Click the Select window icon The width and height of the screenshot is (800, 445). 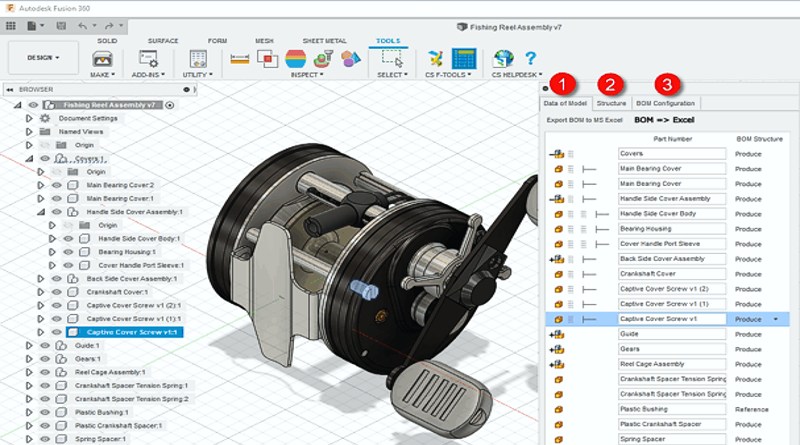tap(391, 59)
